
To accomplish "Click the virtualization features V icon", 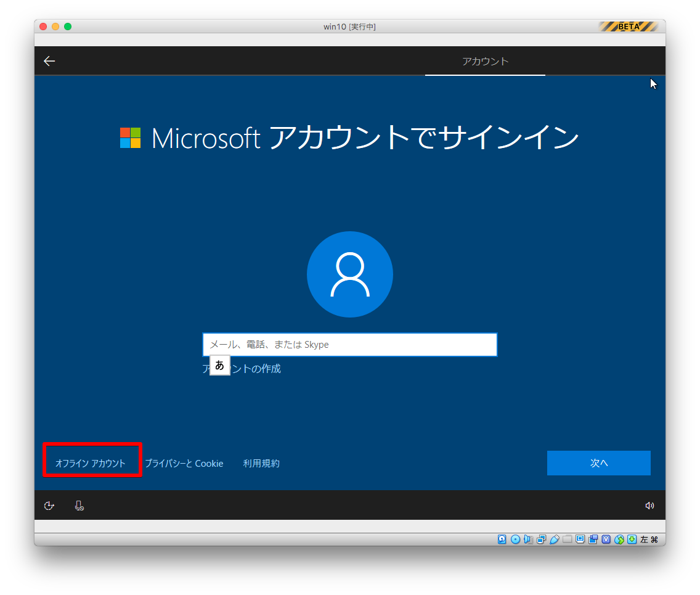I will 606,539.
